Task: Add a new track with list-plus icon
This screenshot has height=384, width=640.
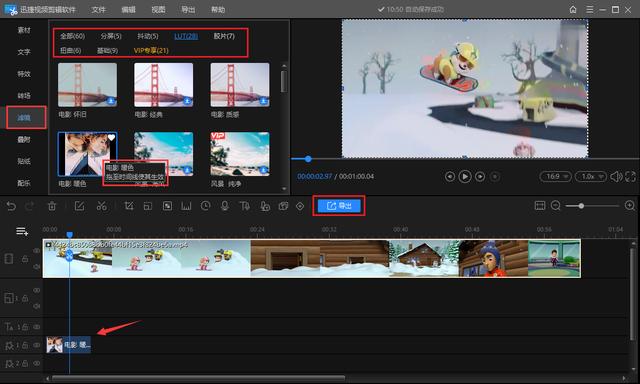Action: point(22,232)
